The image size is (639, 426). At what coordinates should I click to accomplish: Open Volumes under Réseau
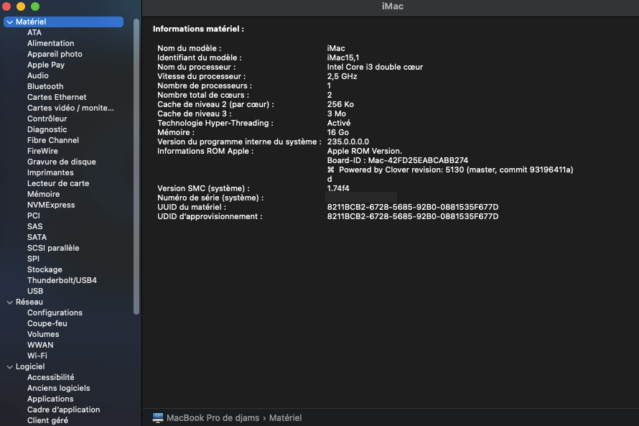pyautogui.click(x=43, y=334)
